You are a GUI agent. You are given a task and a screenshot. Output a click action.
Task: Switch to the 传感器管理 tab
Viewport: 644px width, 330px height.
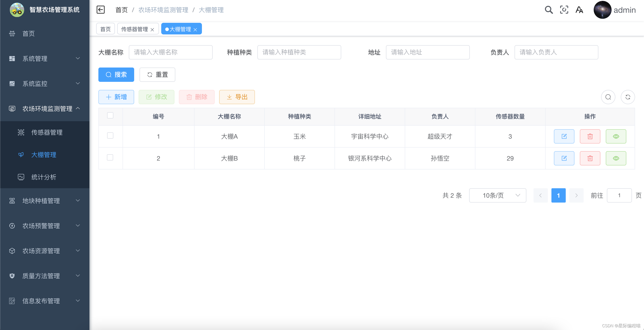point(134,29)
